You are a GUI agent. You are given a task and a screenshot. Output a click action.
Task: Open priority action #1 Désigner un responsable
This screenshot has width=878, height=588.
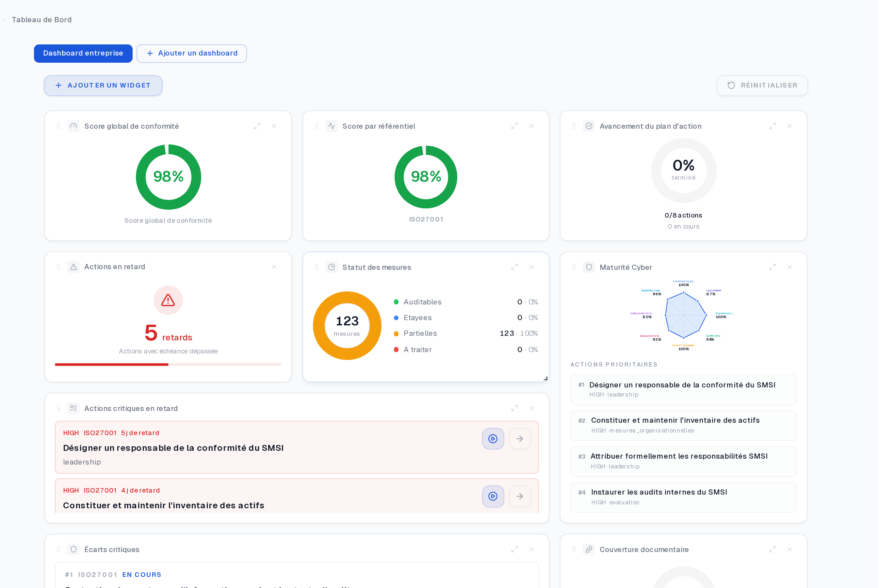[x=683, y=390]
